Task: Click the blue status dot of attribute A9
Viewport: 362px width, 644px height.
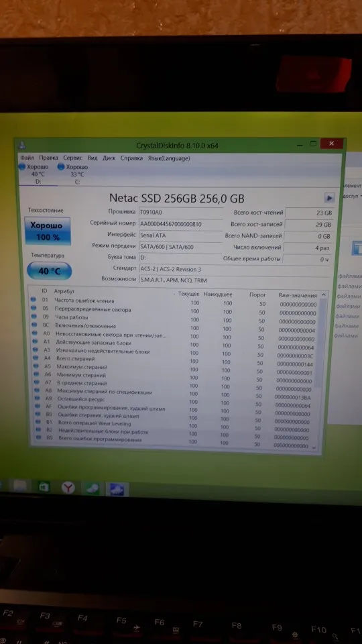Action: pyautogui.click(x=38, y=398)
